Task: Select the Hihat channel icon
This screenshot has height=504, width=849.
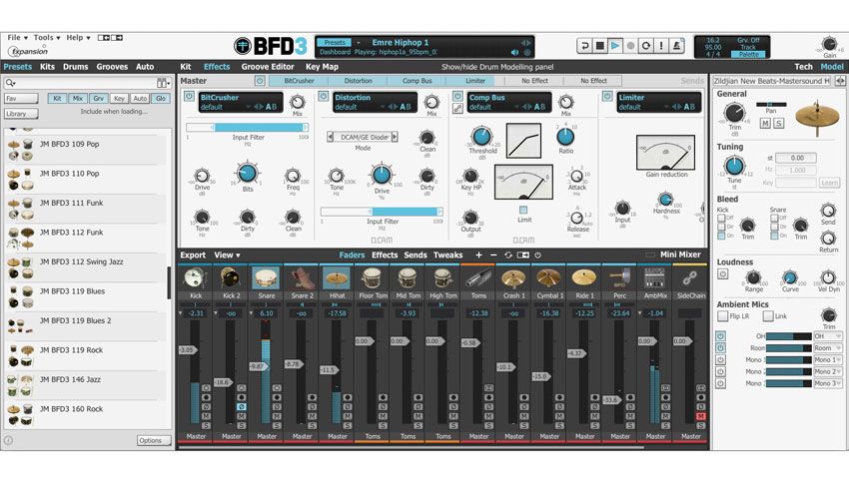Action: click(x=337, y=278)
